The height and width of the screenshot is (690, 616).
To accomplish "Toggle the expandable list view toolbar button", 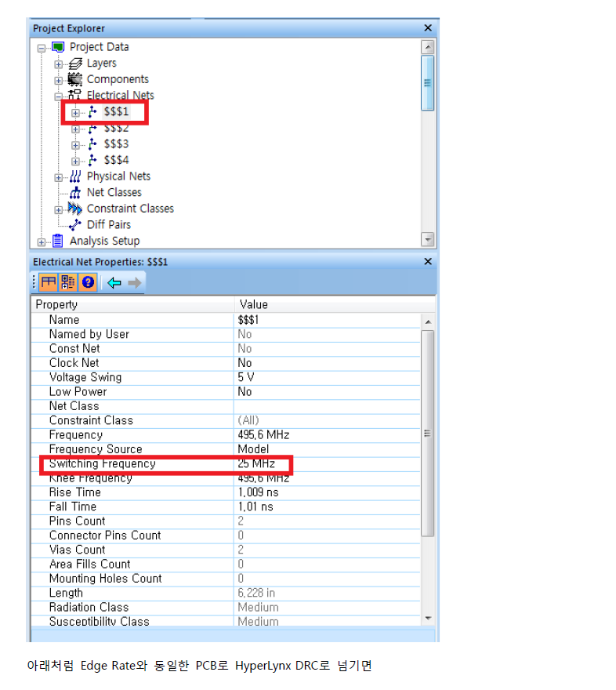I will (67, 283).
